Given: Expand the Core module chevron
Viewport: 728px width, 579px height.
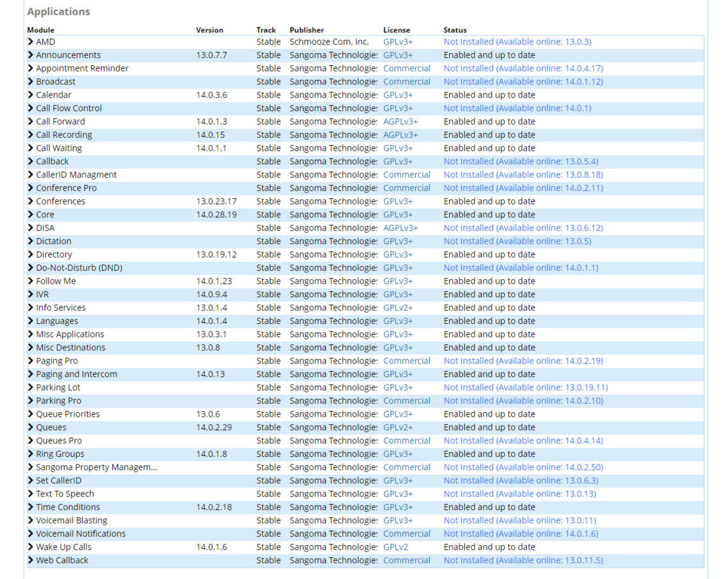Looking at the screenshot, I should (x=31, y=215).
